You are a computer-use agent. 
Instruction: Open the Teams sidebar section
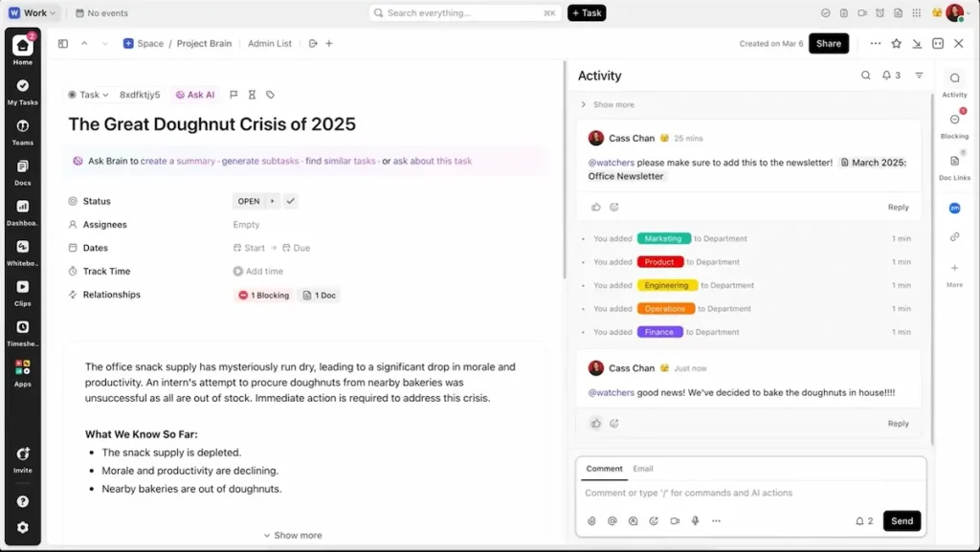pyautogui.click(x=23, y=126)
